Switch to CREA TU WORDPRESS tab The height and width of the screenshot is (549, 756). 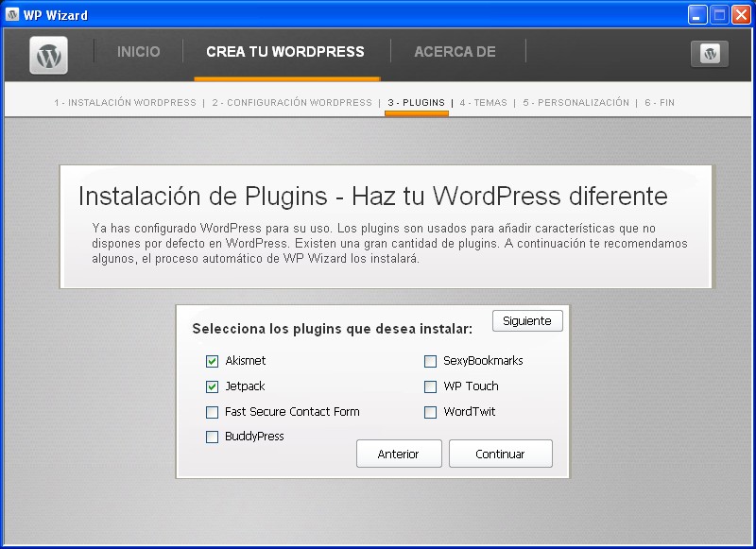point(285,52)
